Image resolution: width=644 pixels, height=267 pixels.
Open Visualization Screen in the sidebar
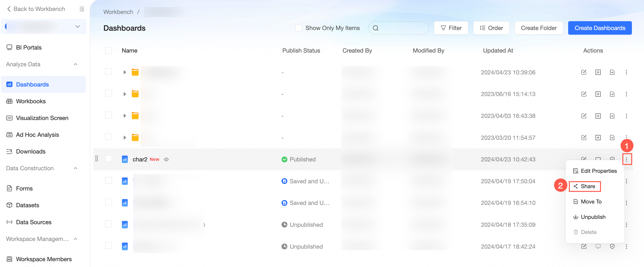(42, 118)
